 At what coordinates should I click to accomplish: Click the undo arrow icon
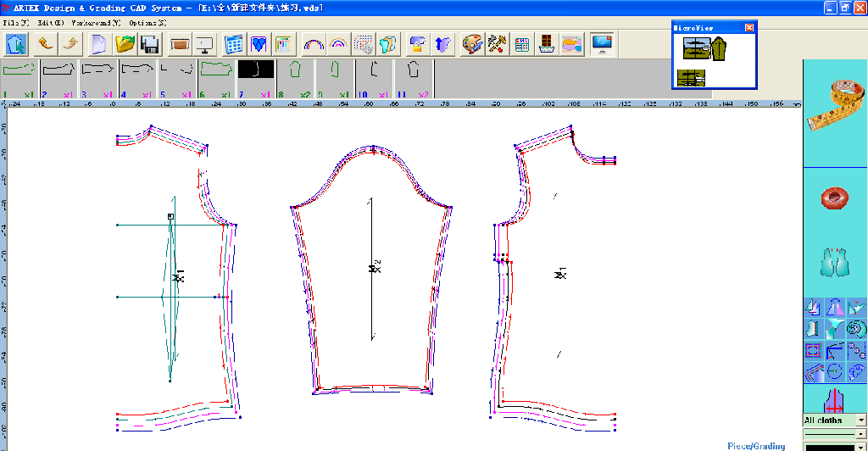tap(45, 43)
